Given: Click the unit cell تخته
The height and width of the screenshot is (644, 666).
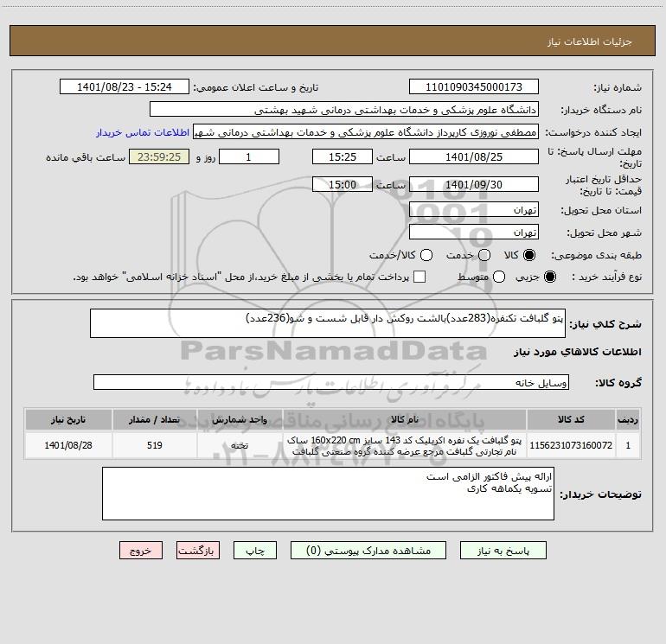Looking at the screenshot, I should click(240, 445).
